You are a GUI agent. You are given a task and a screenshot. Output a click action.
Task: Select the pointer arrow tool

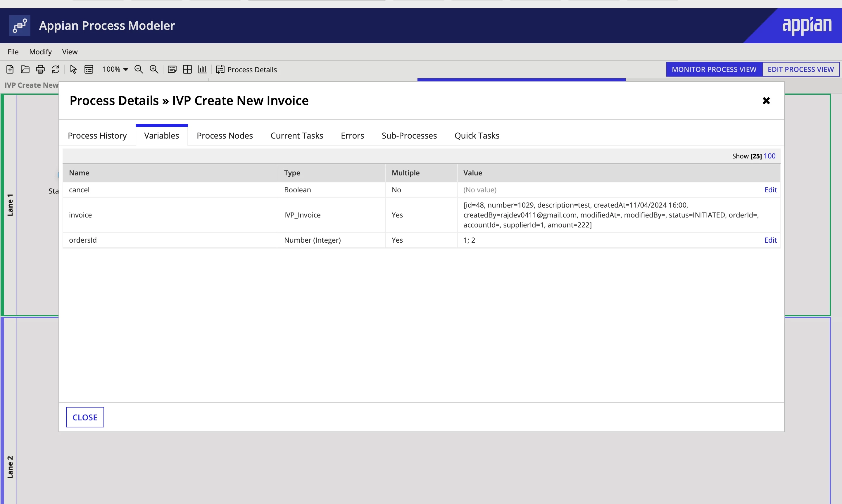coord(73,69)
